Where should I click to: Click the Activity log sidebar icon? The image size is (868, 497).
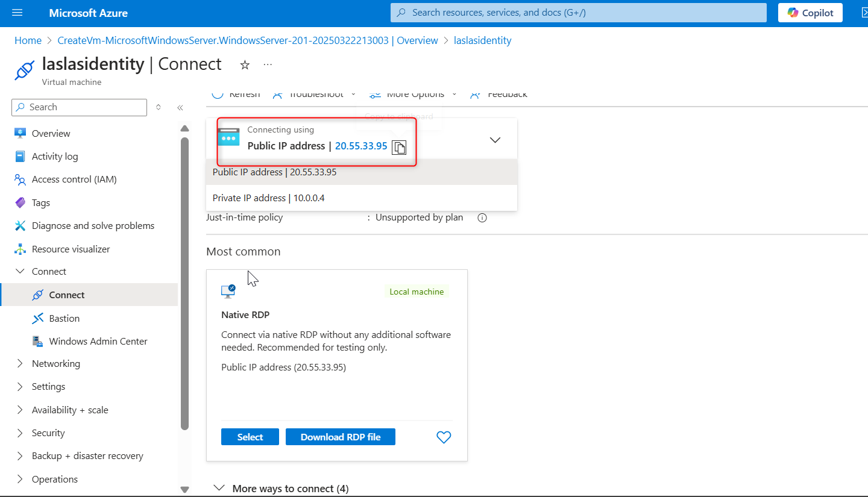(x=20, y=156)
